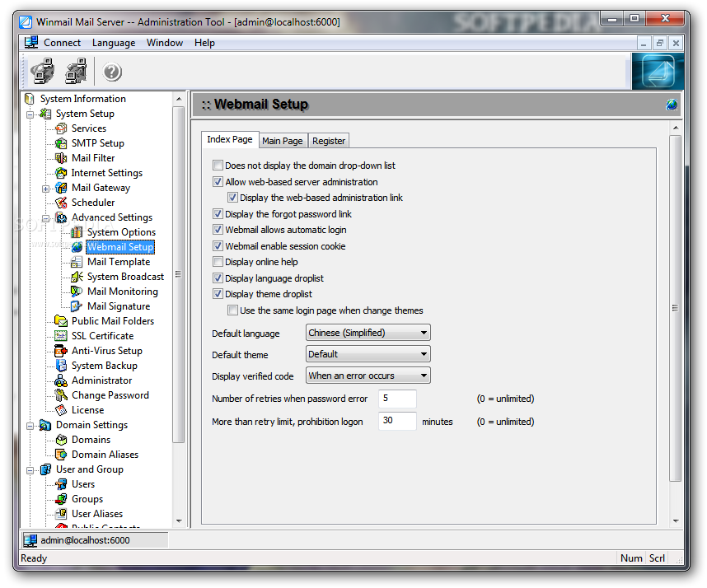Restore the inner MDI child window
The width and height of the screenshot is (707, 588).
click(660, 44)
